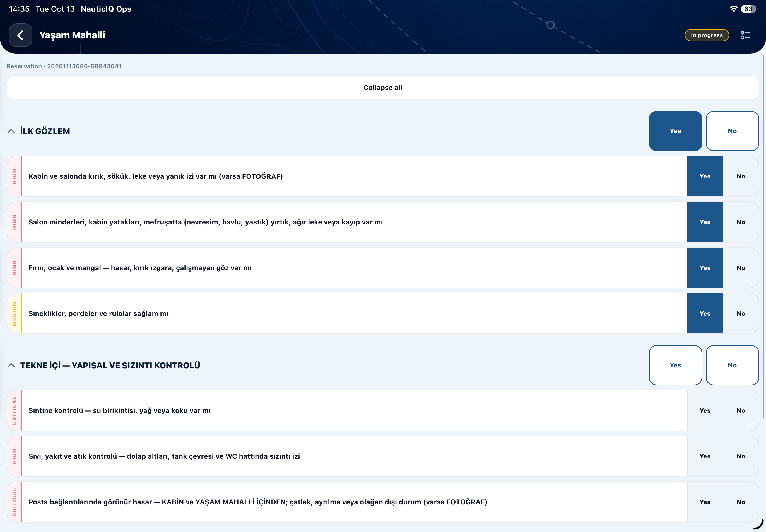Check the Wi-Fi status icon
The width and height of the screenshot is (766, 532).
734,9
